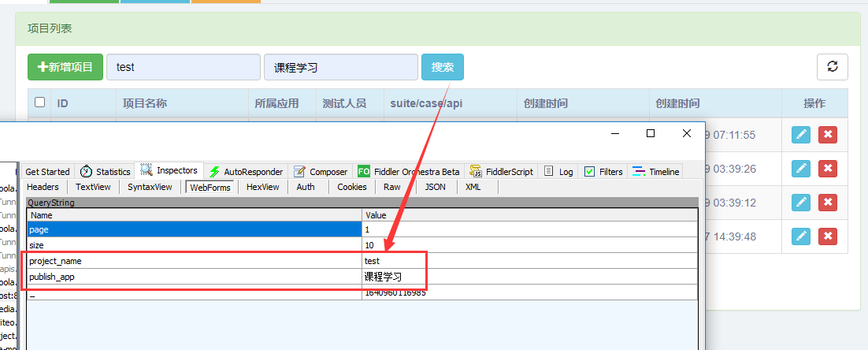
Task: Select the page row in QueryString
Action: (362, 229)
